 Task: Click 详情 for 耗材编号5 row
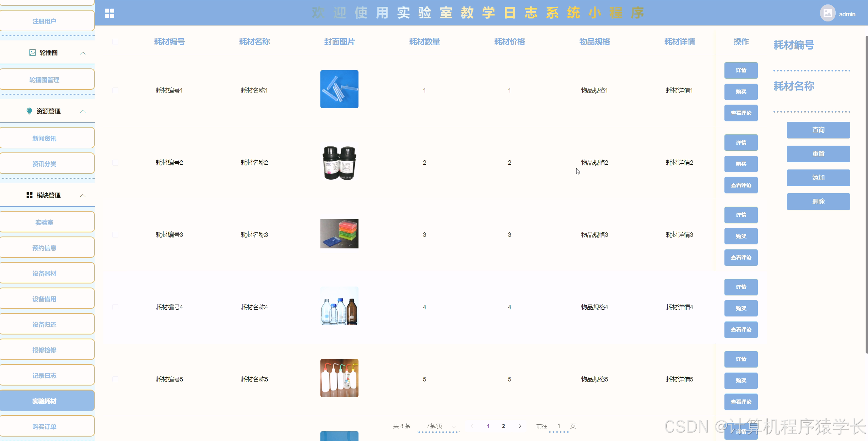[x=741, y=359]
